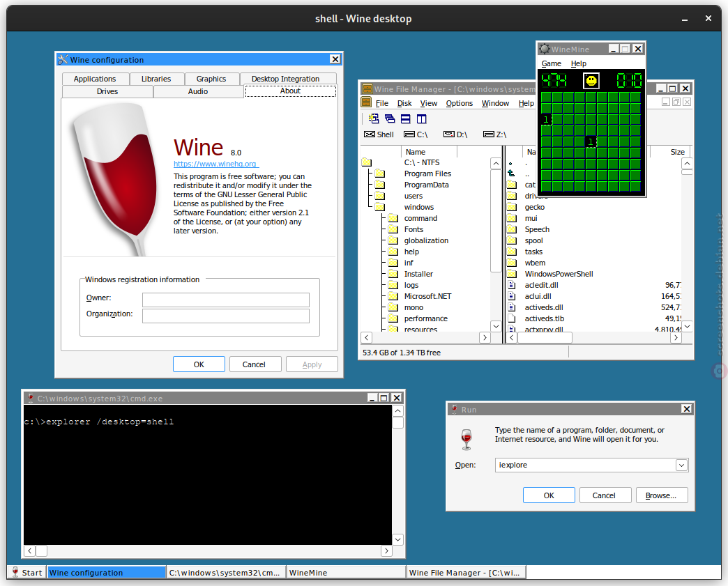Screen dimensions: 728x586
Task: Switch to WineMine via taskbar button
Action: [346, 573]
